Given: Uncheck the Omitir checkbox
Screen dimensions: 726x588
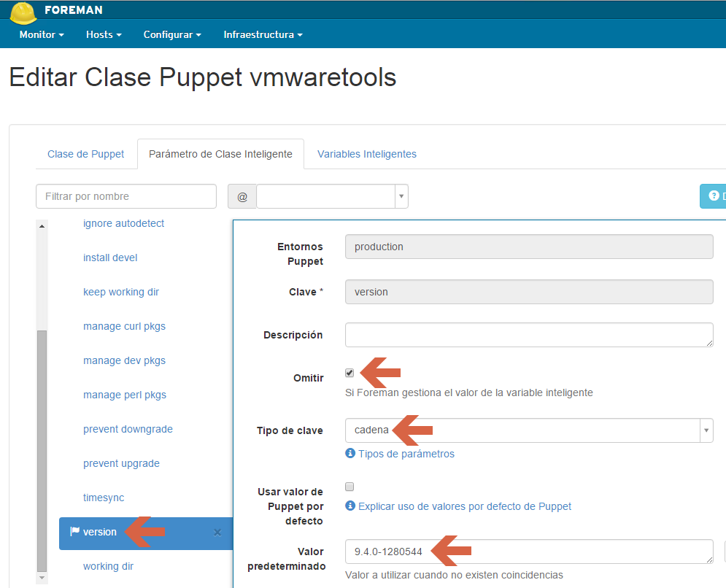Looking at the screenshot, I should (350, 373).
